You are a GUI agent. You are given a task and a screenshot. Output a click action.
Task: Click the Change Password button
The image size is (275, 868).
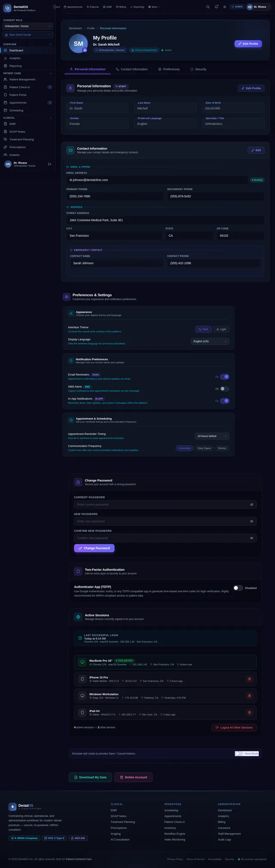(94, 548)
